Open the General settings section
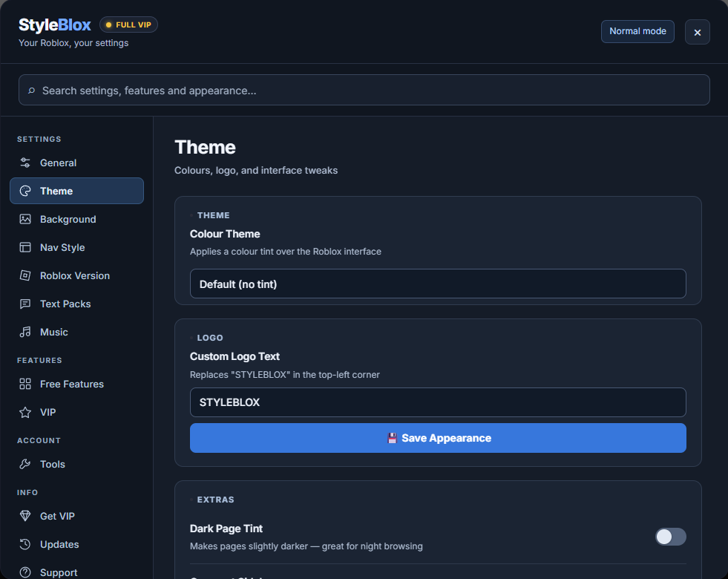This screenshot has width=728, height=579. click(76, 163)
